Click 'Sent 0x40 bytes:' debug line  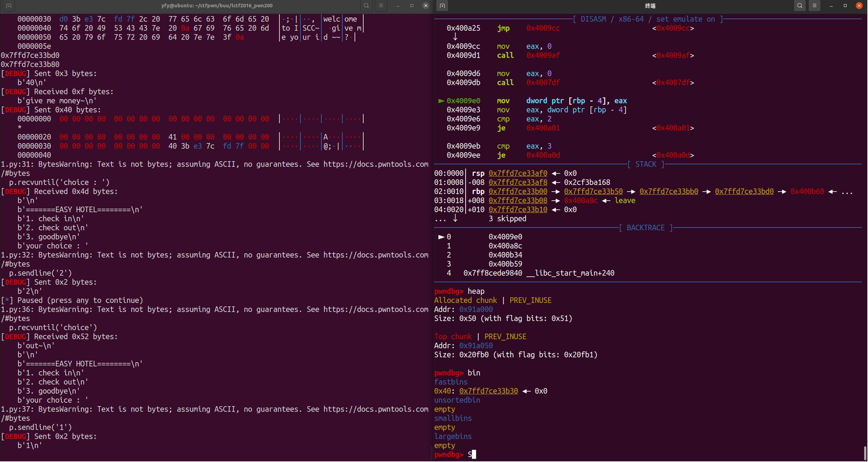51,110
